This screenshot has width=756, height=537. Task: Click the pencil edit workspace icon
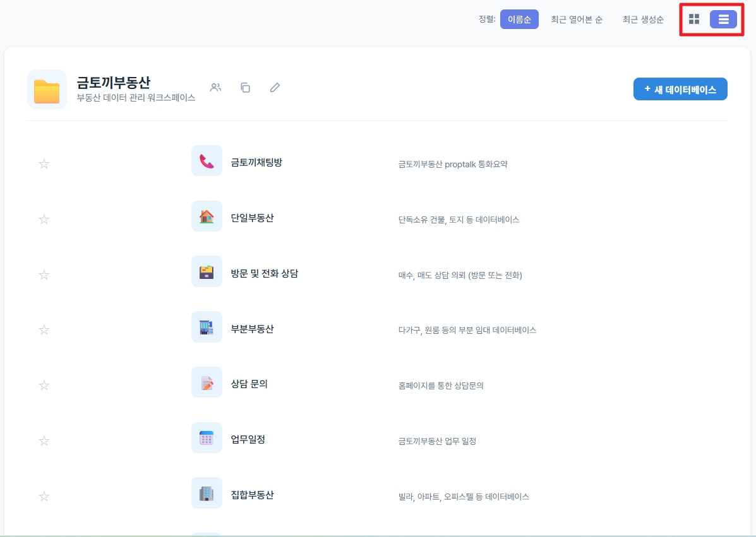pyautogui.click(x=275, y=88)
